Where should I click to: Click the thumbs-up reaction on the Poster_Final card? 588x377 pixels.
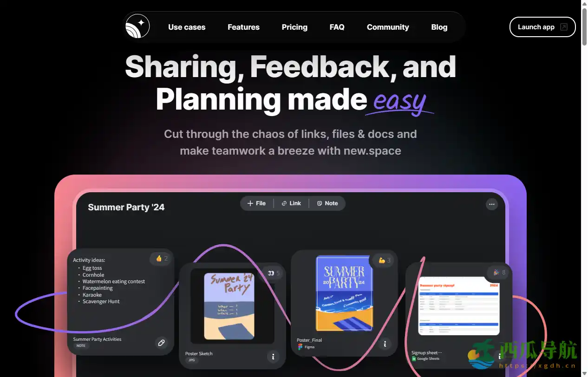click(x=385, y=260)
